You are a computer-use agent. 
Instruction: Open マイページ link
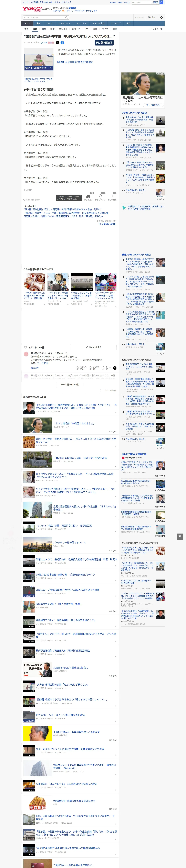pyautogui.click(x=139, y=17)
